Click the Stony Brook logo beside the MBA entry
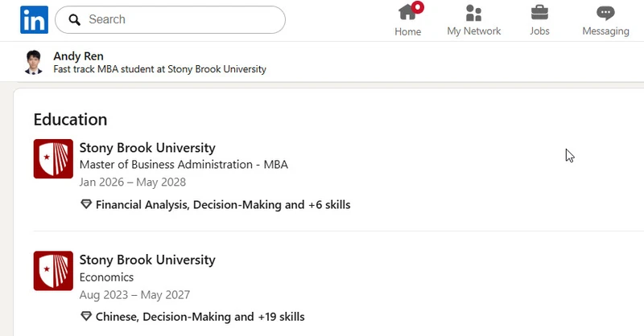Image resolution: width=644 pixels, height=336 pixels. pyautogui.click(x=53, y=159)
